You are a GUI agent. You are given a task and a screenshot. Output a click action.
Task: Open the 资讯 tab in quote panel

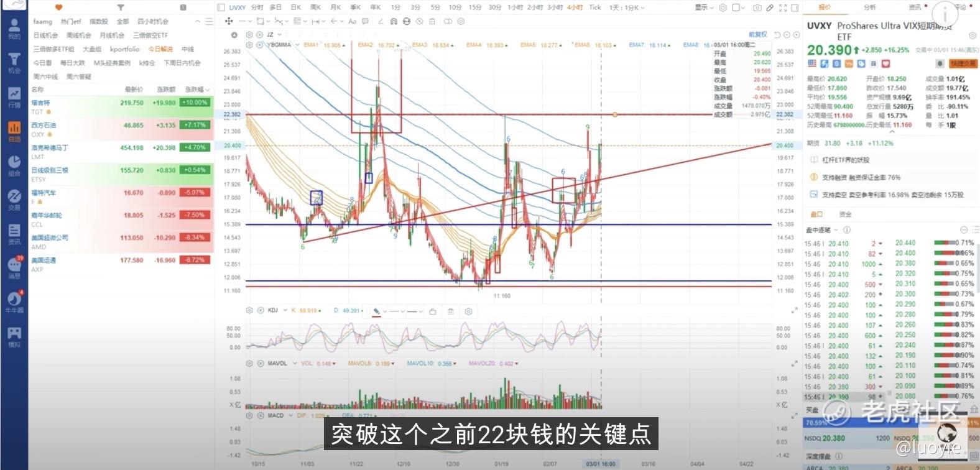tap(915, 7)
